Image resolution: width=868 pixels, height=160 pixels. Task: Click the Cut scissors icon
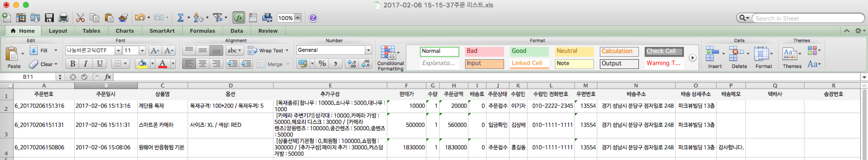click(x=80, y=18)
